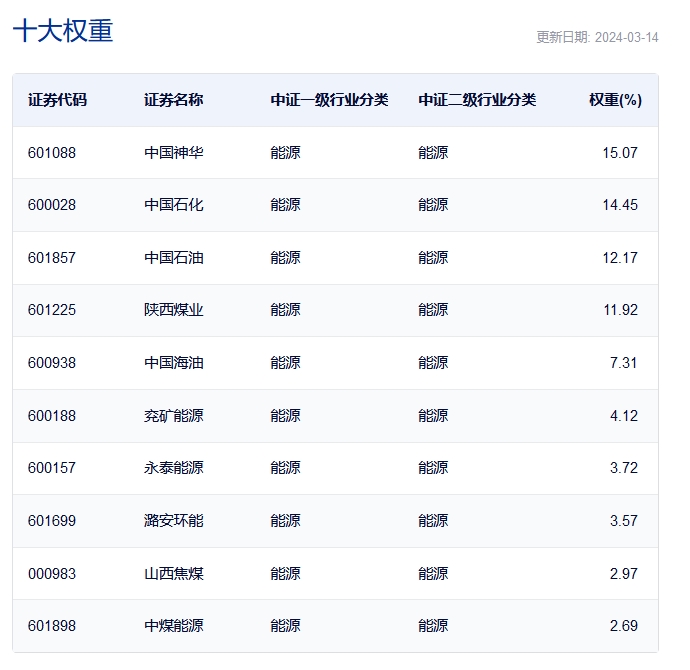Click the 权重(%) column header
This screenshot has height=670, width=690.
click(x=615, y=100)
